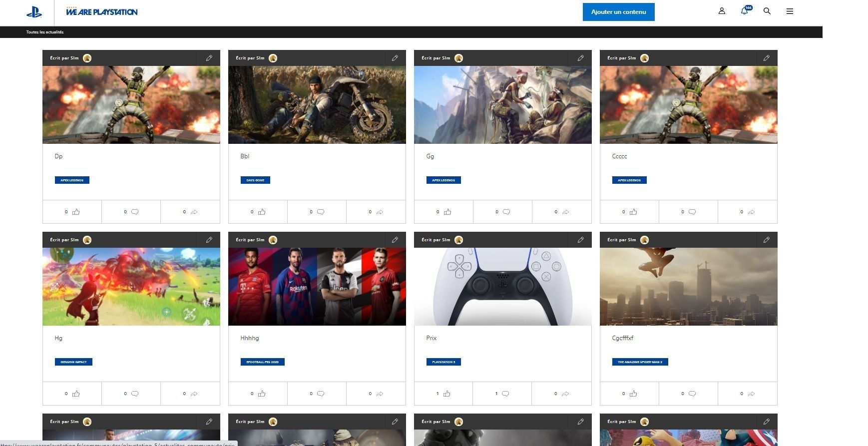Edit the Hg post with pencil icon

(x=209, y=240)
